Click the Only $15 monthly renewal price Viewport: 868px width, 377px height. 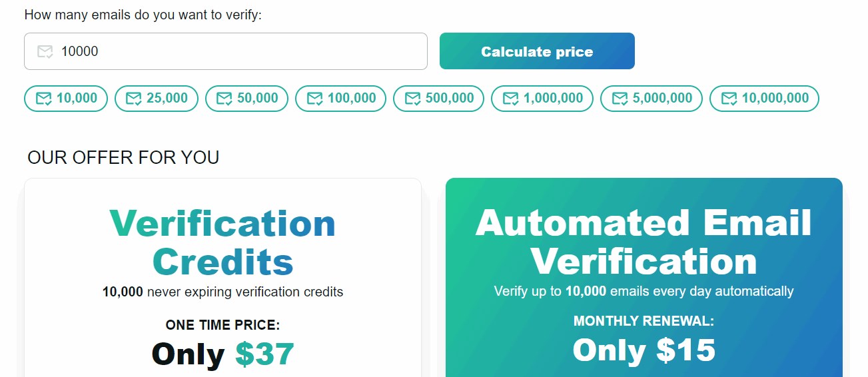coord(644,350)
